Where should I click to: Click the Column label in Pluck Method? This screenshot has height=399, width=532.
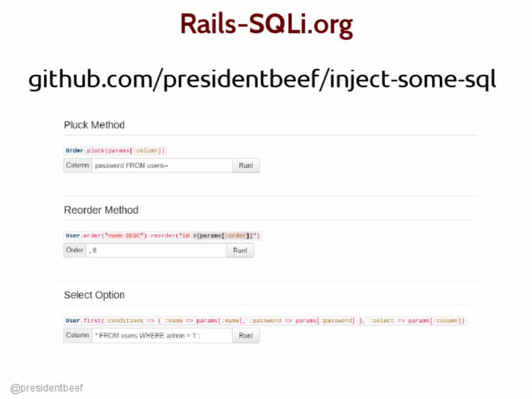click(77, 165)
